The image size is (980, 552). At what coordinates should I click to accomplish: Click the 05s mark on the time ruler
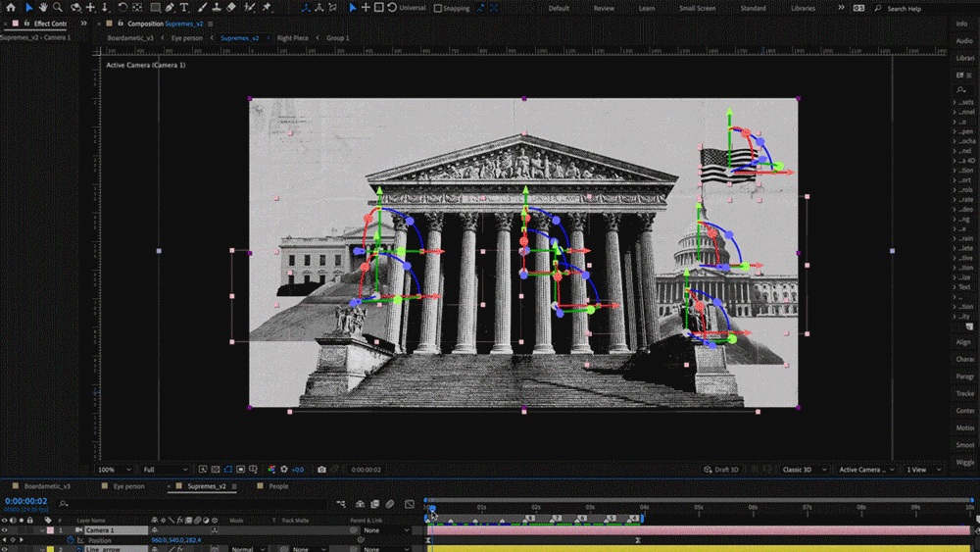click(699, 507)
